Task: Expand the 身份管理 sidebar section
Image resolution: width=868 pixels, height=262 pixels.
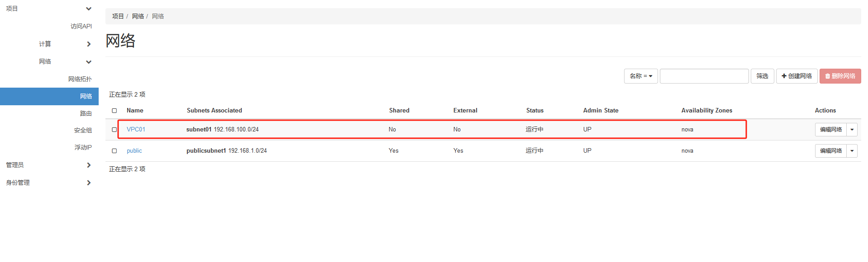Action: [x=89, y=182]
